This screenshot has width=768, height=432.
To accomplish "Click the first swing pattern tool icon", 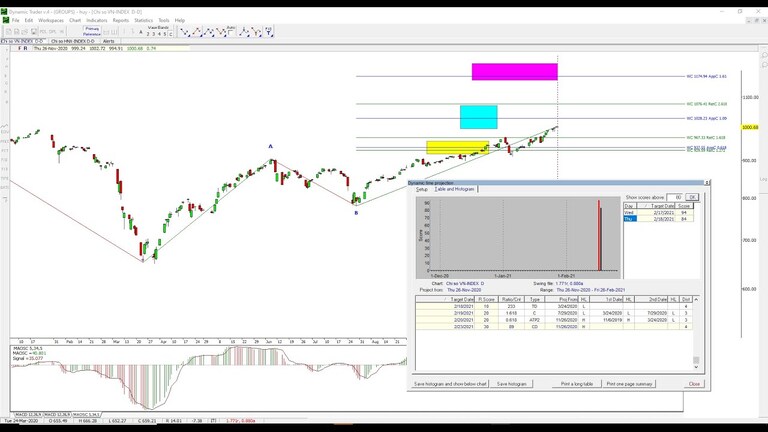I will [x=185, y=31].
